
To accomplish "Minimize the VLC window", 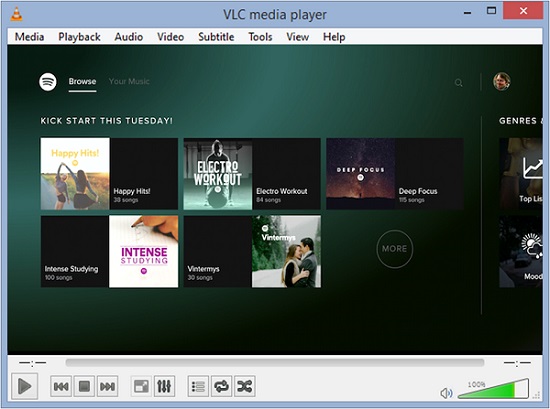I will (x=467, y=13).
